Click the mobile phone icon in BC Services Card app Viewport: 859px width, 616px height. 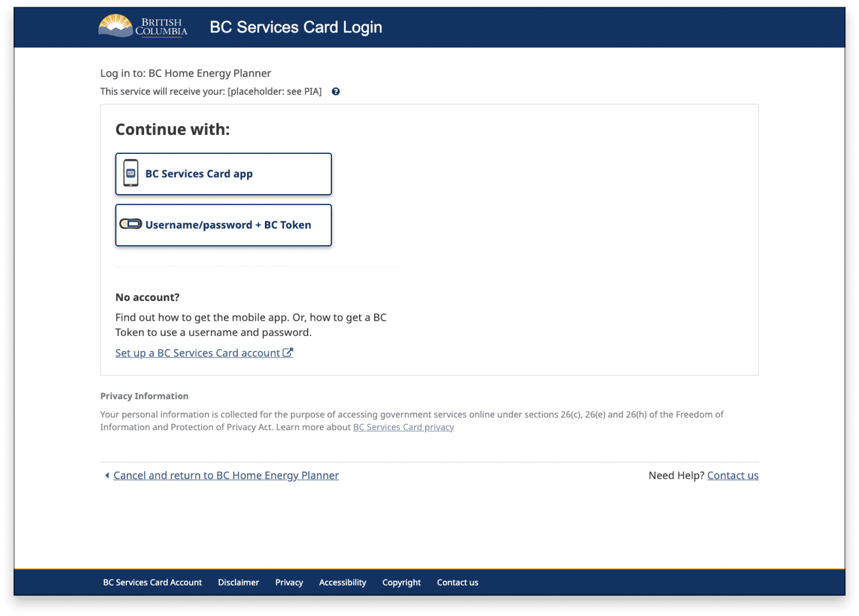(131, 173)
